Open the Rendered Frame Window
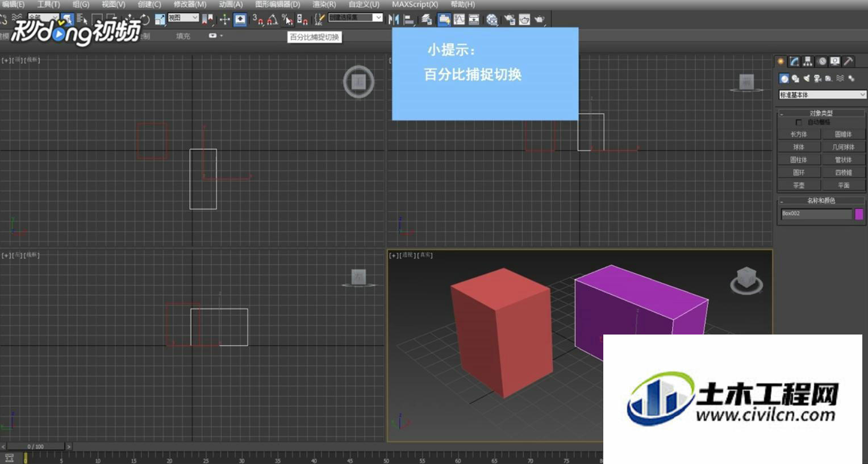 pyautogui.click(x=524, y=20)
